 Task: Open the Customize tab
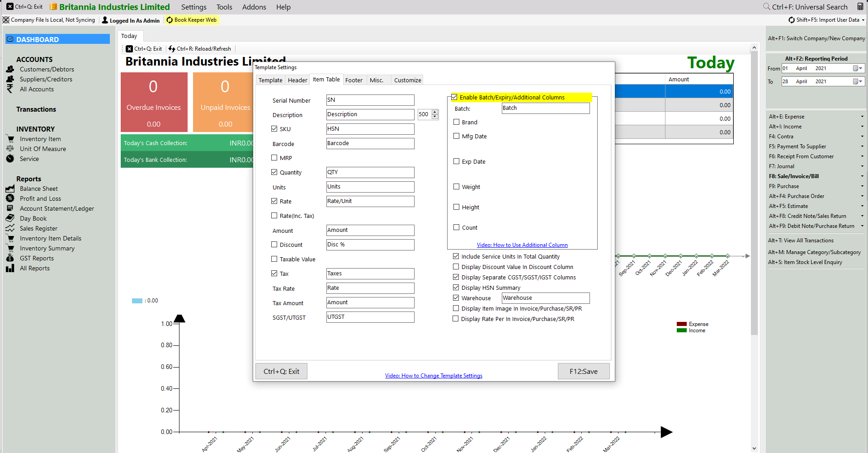click(407, 80)
